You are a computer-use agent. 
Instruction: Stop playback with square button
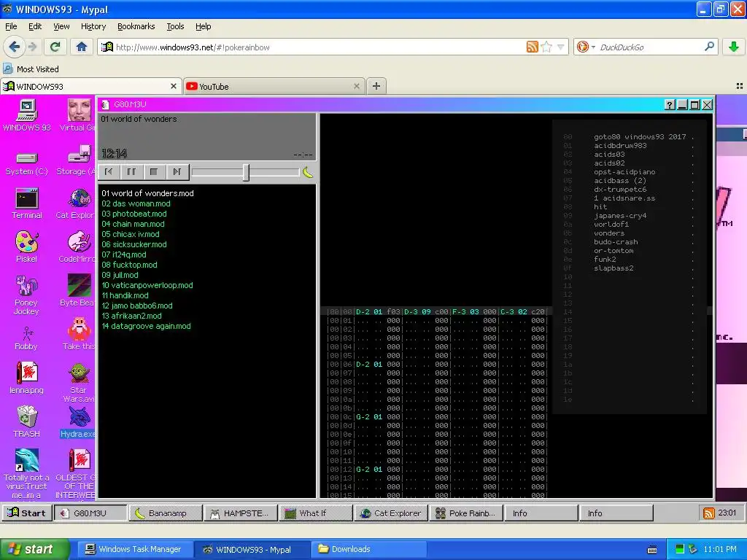[154, 172]
